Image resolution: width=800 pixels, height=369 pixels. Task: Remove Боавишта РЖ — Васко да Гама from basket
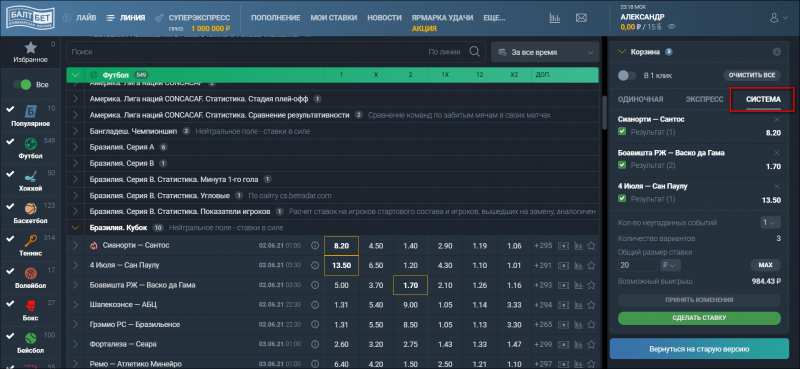pos(777,153)
